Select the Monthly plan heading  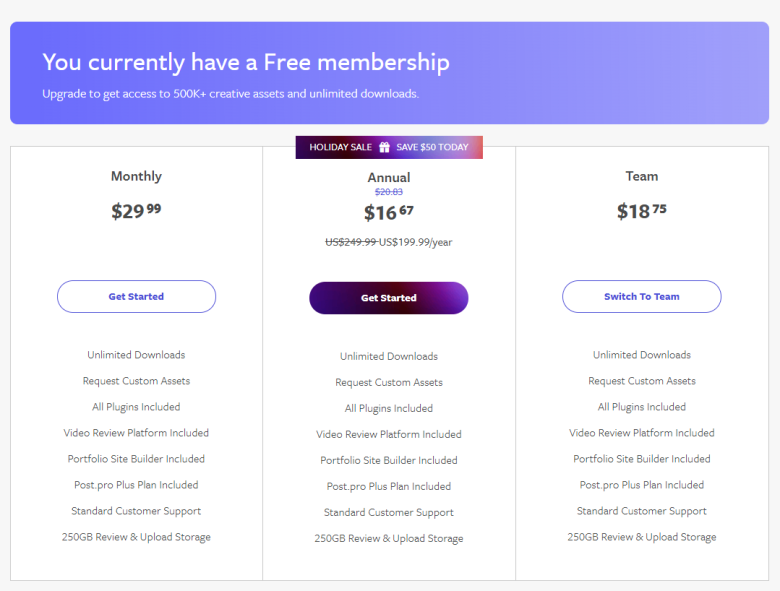click(136, 177)
